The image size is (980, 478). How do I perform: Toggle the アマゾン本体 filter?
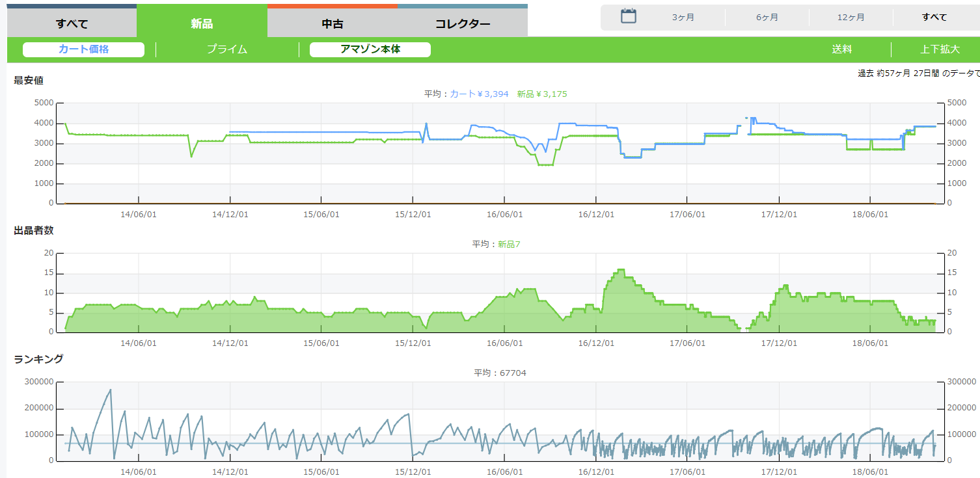(x=370, y=49)
